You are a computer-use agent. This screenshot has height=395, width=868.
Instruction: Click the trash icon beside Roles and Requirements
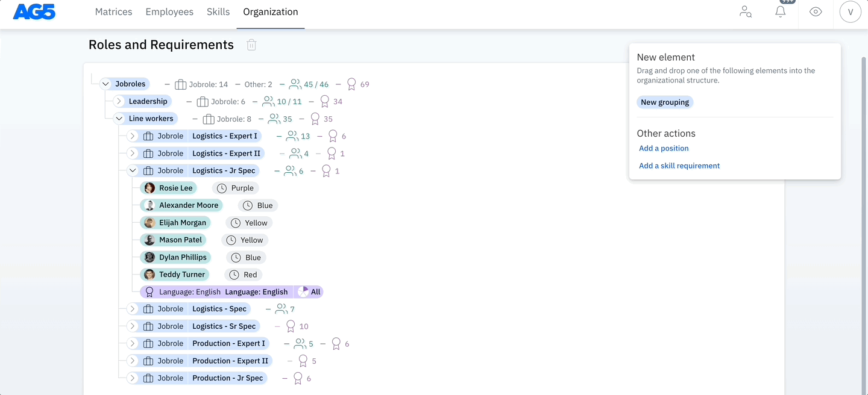pos(251,45)
